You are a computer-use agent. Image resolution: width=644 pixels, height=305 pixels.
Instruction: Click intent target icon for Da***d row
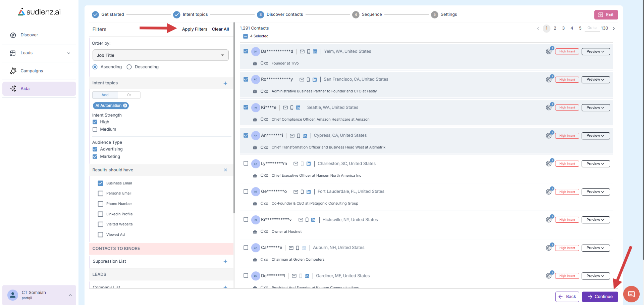549,51
